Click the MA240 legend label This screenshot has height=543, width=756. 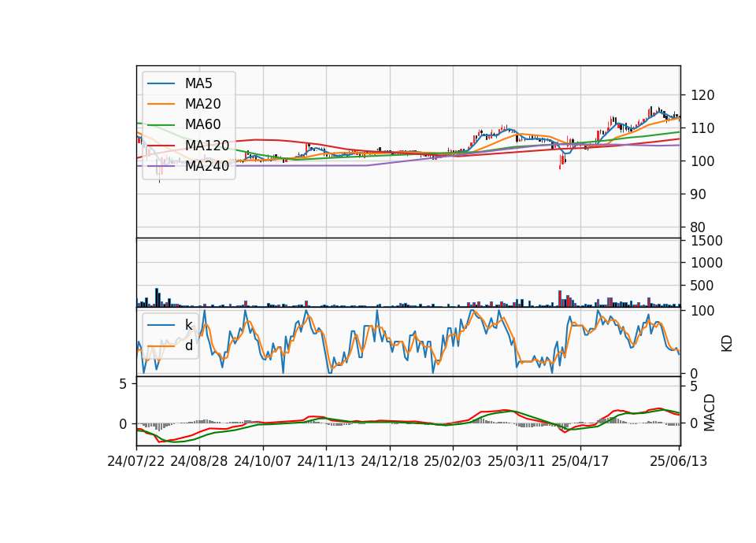(x=207, y=166)
